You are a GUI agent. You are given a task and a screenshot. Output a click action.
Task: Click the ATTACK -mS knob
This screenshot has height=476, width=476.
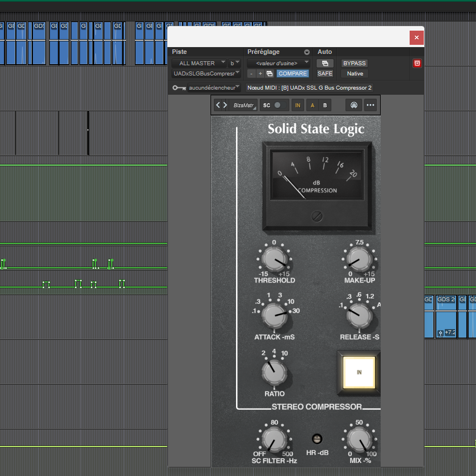click(x=274, y=315)
